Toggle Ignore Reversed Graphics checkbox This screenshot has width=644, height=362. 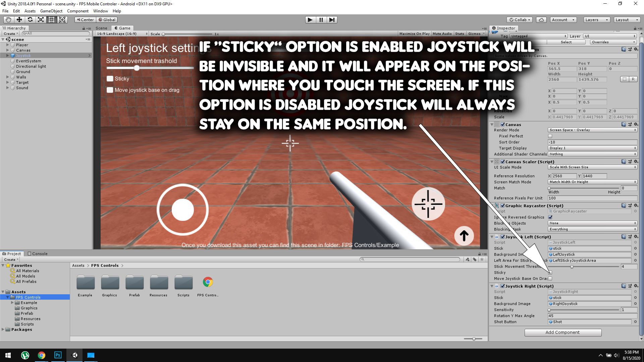click(x=550, y=217)
